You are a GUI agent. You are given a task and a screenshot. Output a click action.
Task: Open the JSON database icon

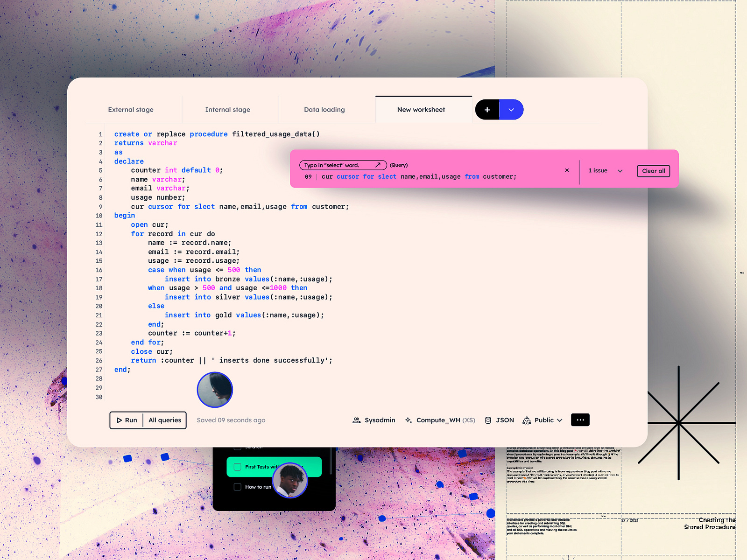coord(488,420)
